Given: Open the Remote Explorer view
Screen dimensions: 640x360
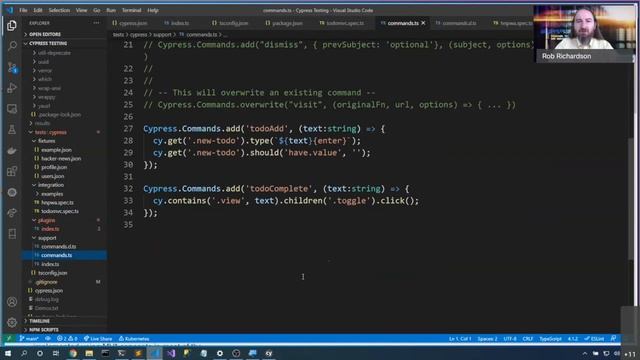Looking at the screenshot, I should pos(12,109).
